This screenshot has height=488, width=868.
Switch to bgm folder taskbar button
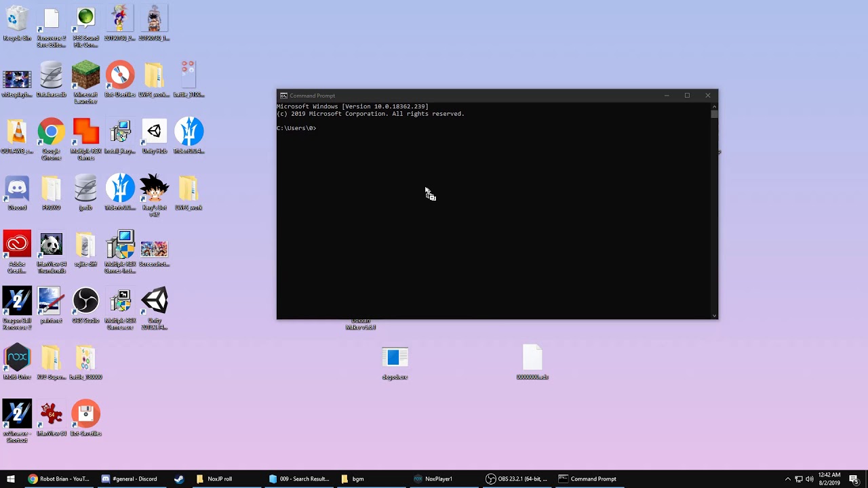372,479
